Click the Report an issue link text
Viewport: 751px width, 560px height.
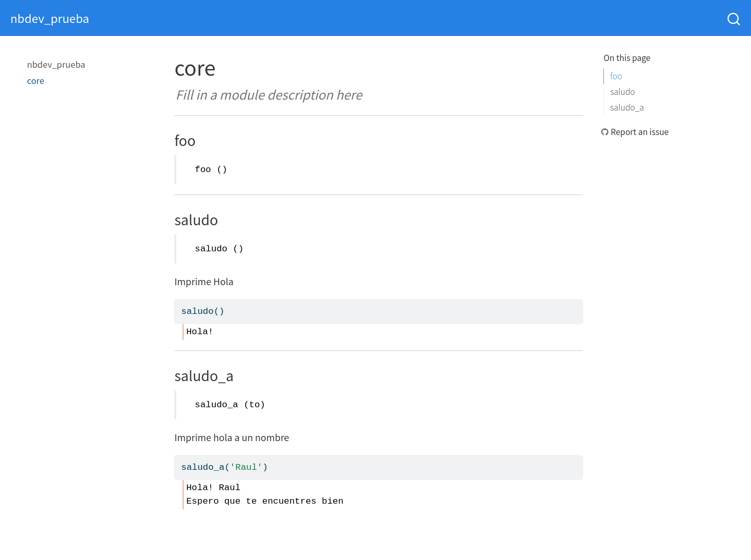click(x=639, y=132)
